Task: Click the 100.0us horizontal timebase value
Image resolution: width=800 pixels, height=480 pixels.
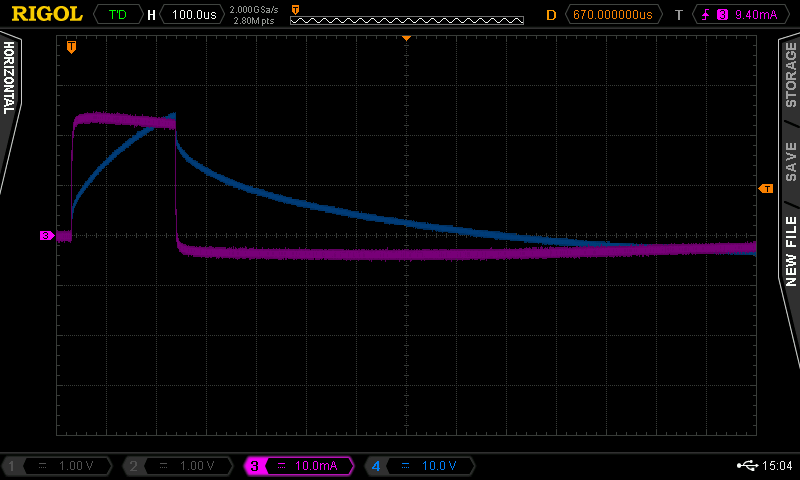Action: pos(194,15)
